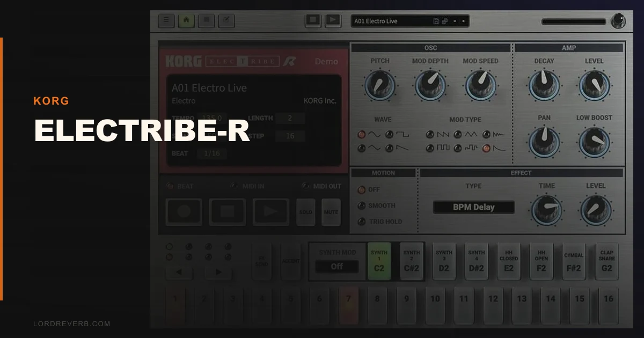Go to previous preset with left arrow

tap(455, 21)
